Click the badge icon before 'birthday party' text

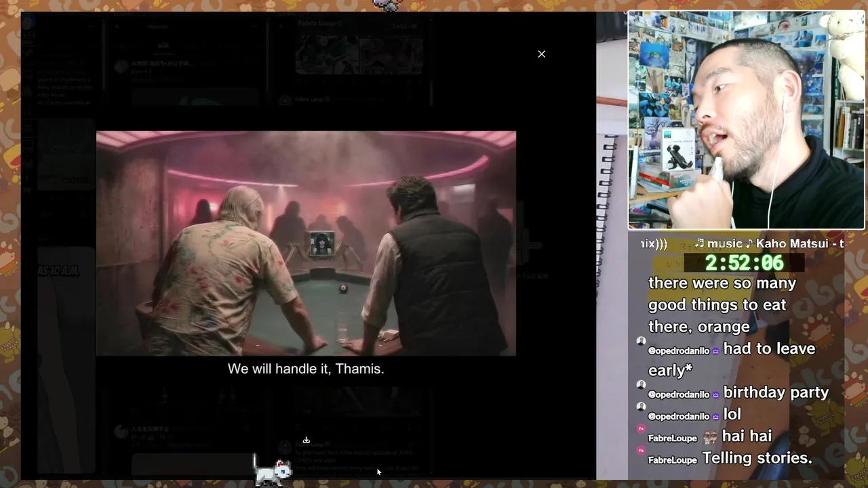click(715, 394)
